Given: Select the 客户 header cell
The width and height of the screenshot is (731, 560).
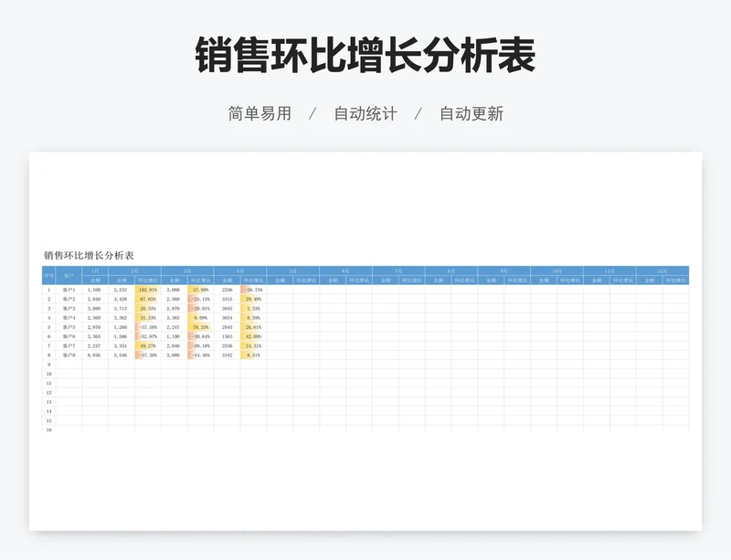Looking at the screenshot, I should [69, 276].
